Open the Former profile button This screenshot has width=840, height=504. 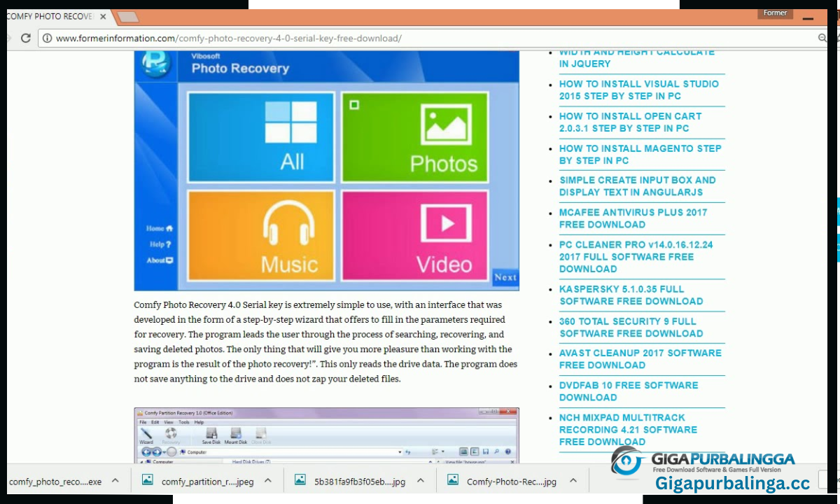click(776, 13)
